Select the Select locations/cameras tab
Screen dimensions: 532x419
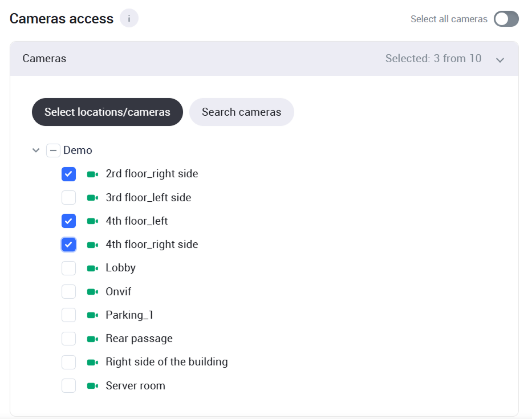pos(107,112)
